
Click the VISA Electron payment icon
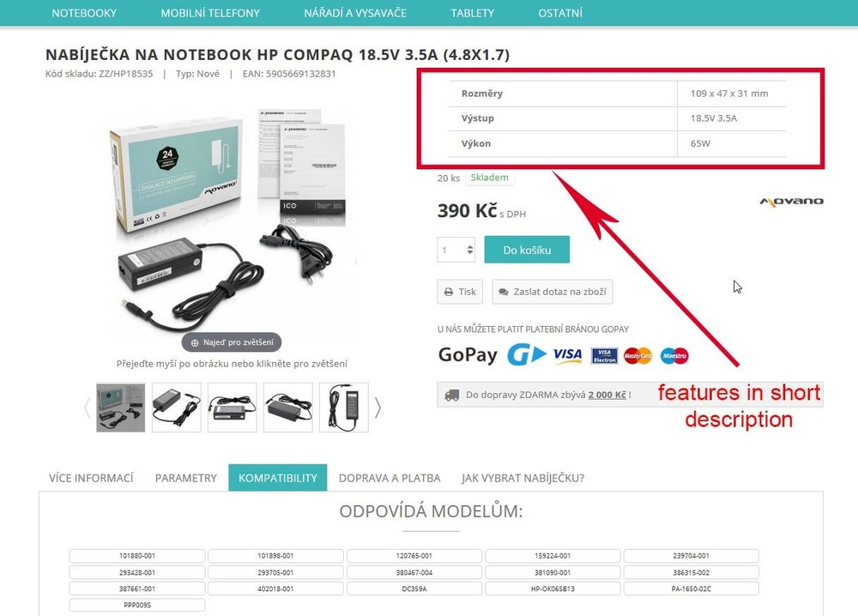(x=604, y=355)
